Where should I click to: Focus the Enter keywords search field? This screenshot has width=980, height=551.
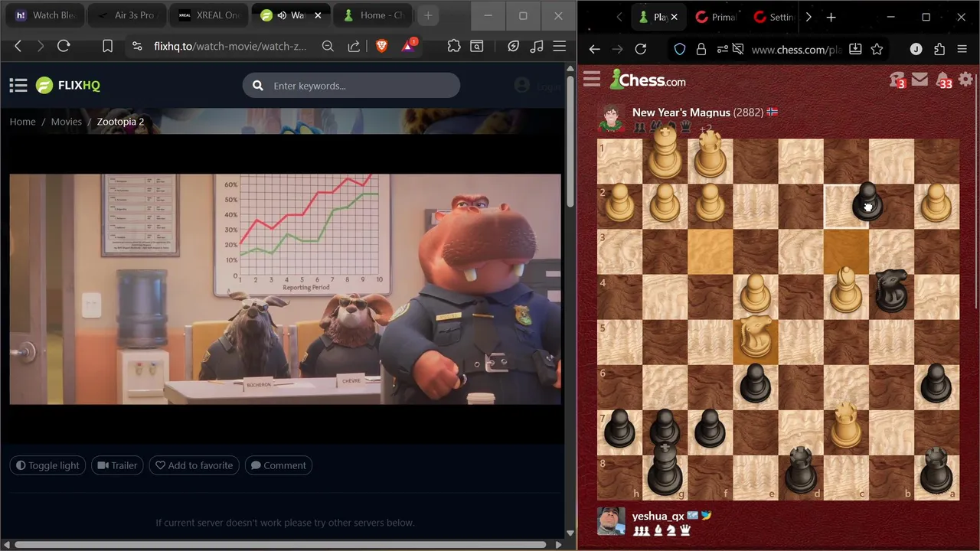coord(351,86)
